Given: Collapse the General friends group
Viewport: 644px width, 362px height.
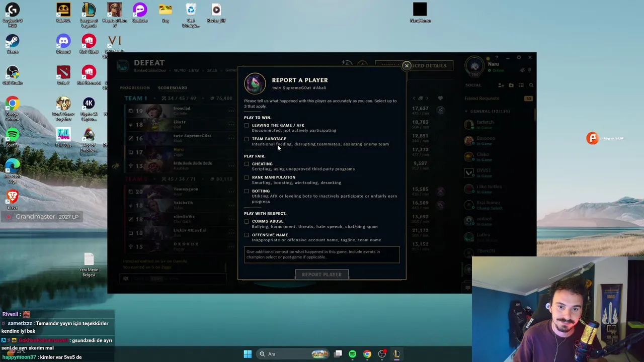Looking at the screenshot, I should click(466, 111).
